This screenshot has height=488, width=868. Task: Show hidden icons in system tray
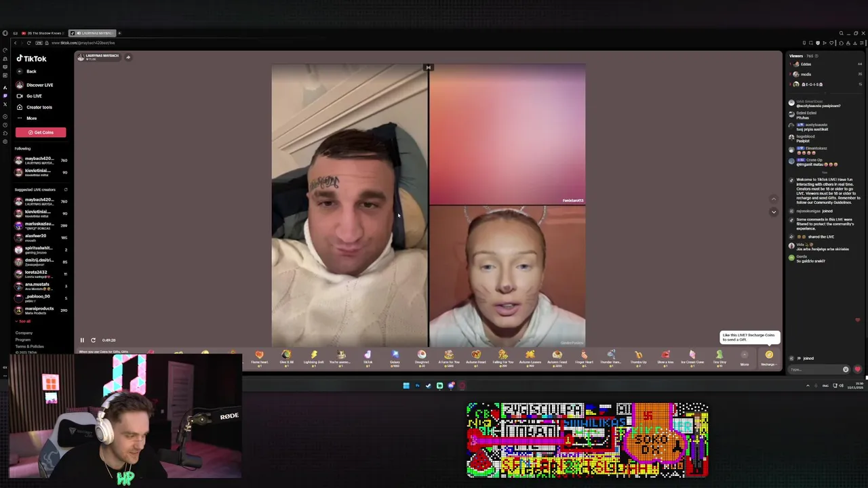click(808, 386)
